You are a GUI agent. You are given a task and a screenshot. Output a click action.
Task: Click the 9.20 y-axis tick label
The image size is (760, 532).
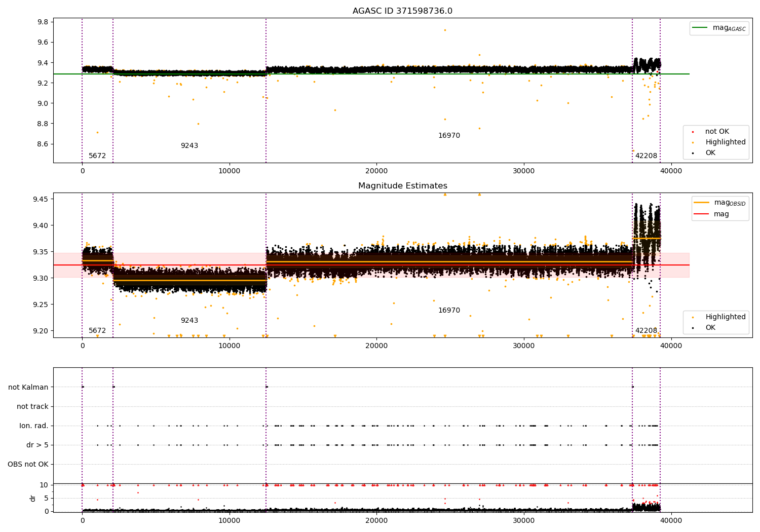41,331
